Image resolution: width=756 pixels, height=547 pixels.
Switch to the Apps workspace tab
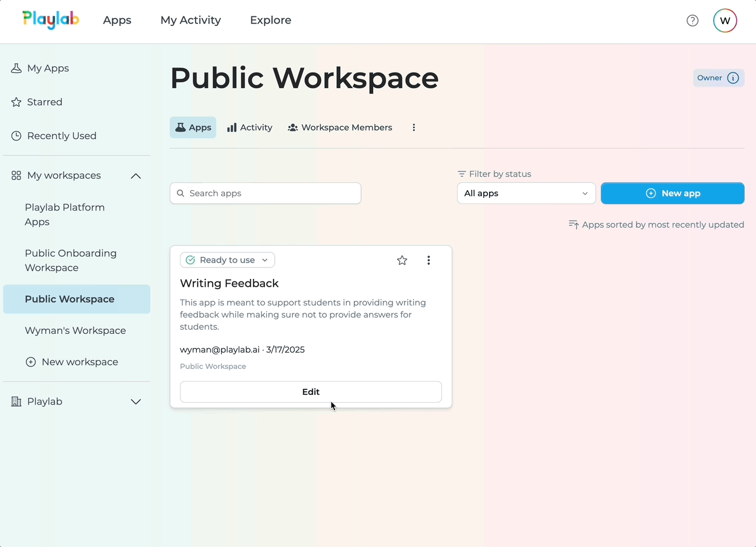(x=193, y=127)
